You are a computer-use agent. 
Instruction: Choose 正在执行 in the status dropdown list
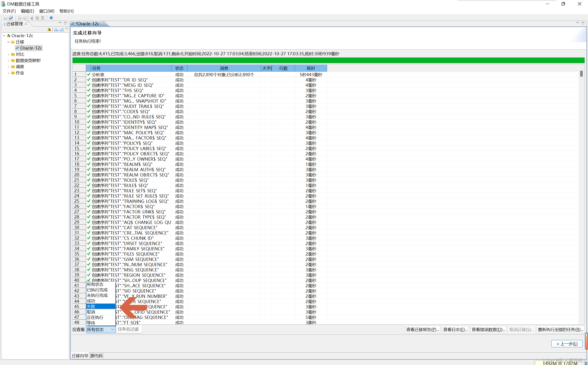[x=101, y=318]
